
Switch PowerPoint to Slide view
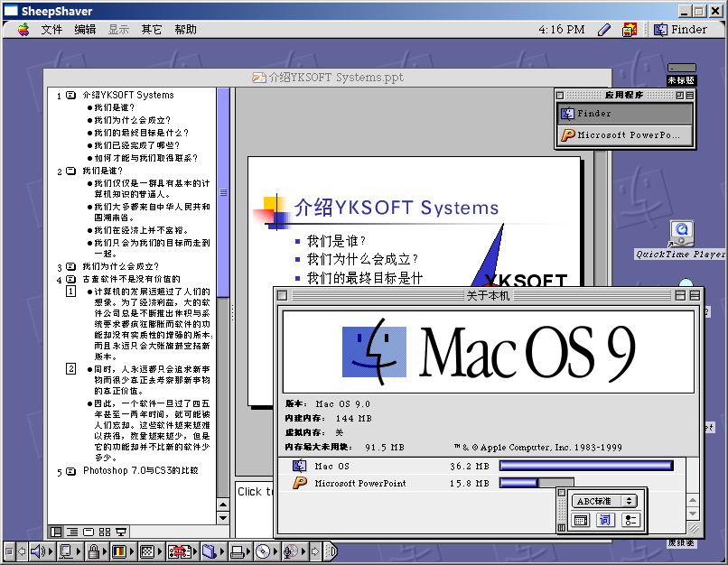[89, 532]
